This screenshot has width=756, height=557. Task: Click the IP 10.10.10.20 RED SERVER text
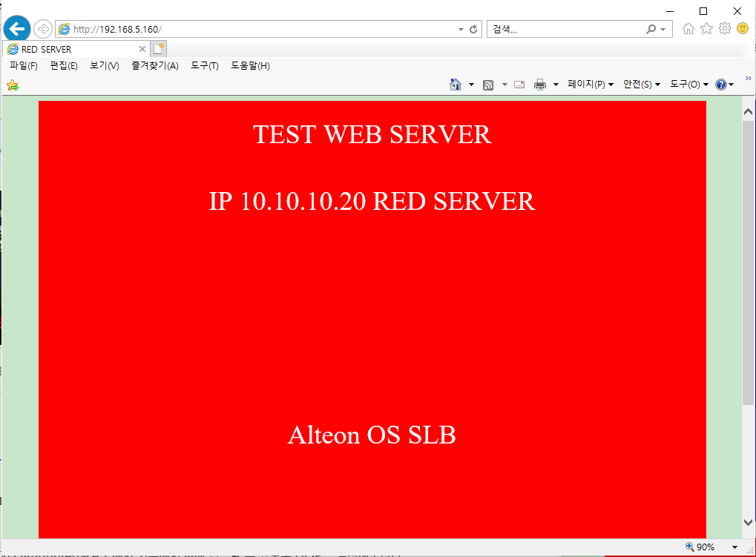(372, 201)
